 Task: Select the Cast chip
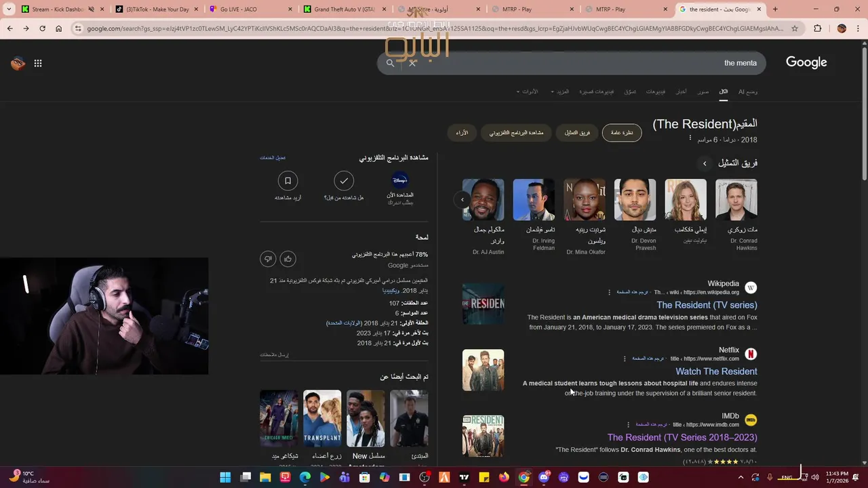coord(577,133)
